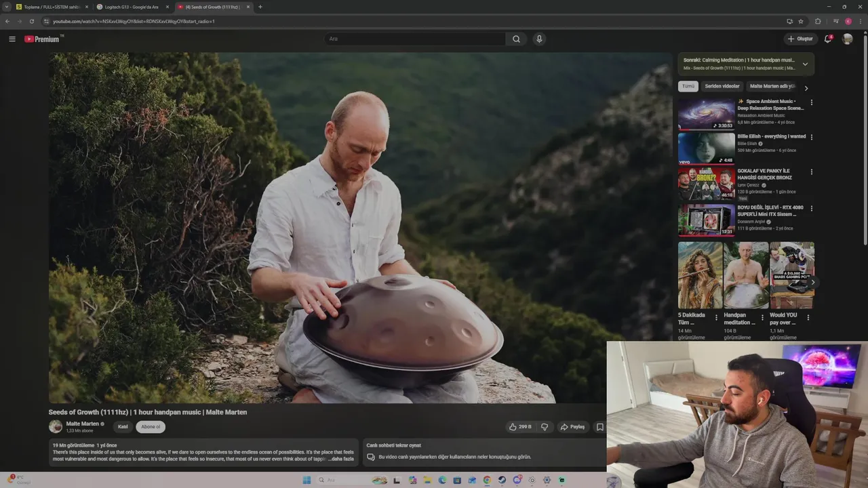Click the Chrome address bar URL

click(x=134, y=21)
